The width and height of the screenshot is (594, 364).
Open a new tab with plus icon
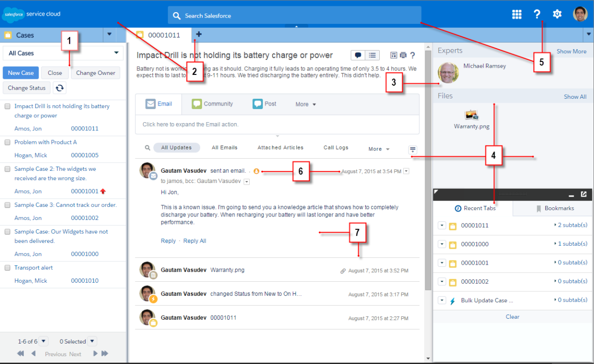click(x=199, y=35)
